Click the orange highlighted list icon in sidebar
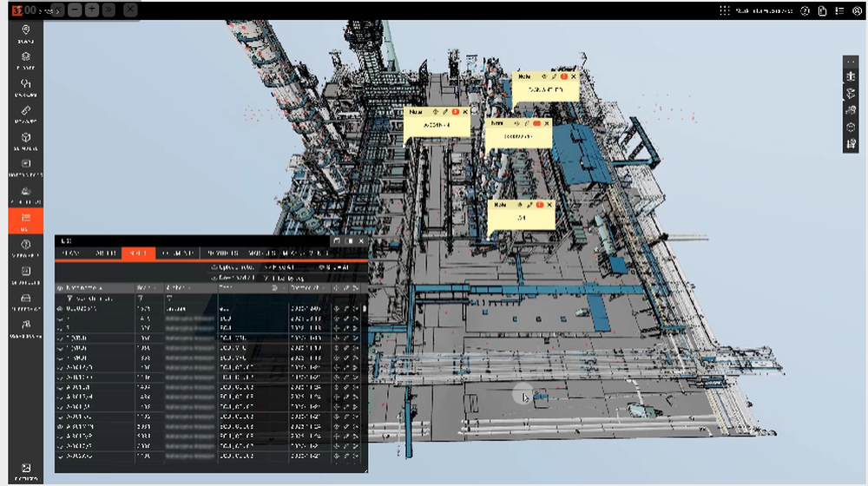Image resolution: width=868 pixels, height=486 pixels. tap(25, 220)
